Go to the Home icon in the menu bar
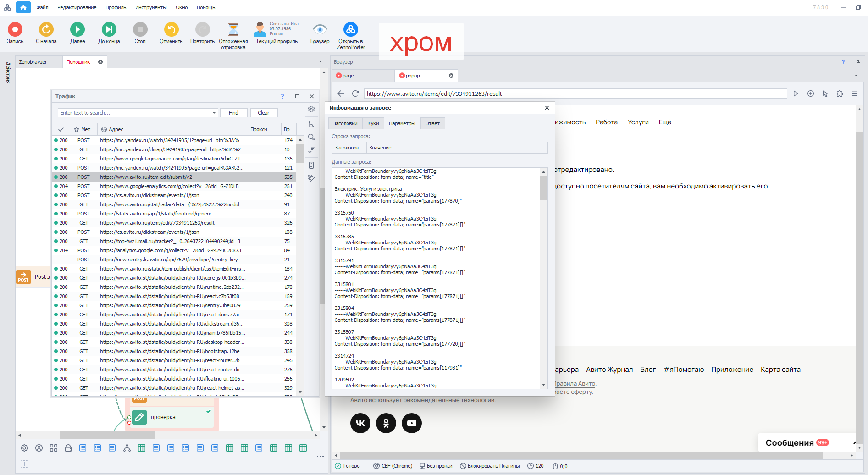This screenshot has height=475, width=868. tap(23, 7)
